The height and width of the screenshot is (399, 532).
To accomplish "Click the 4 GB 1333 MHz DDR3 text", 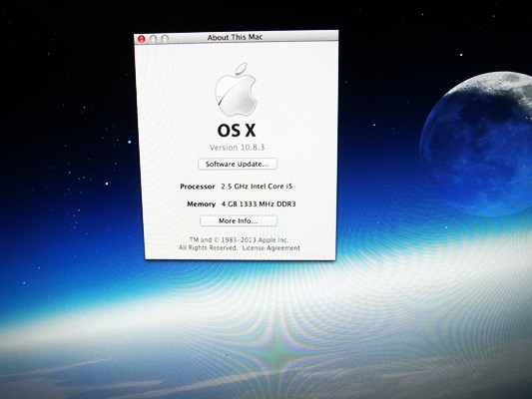I will [259, 203].
